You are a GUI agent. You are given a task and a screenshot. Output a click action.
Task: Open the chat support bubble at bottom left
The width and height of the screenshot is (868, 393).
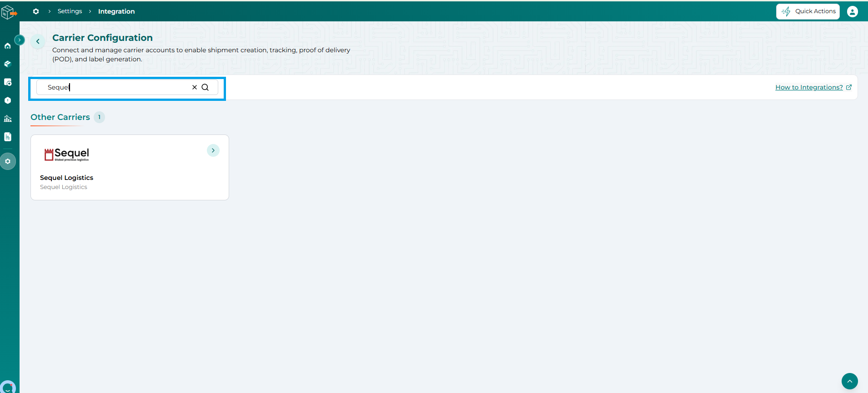tap(8, 387)
